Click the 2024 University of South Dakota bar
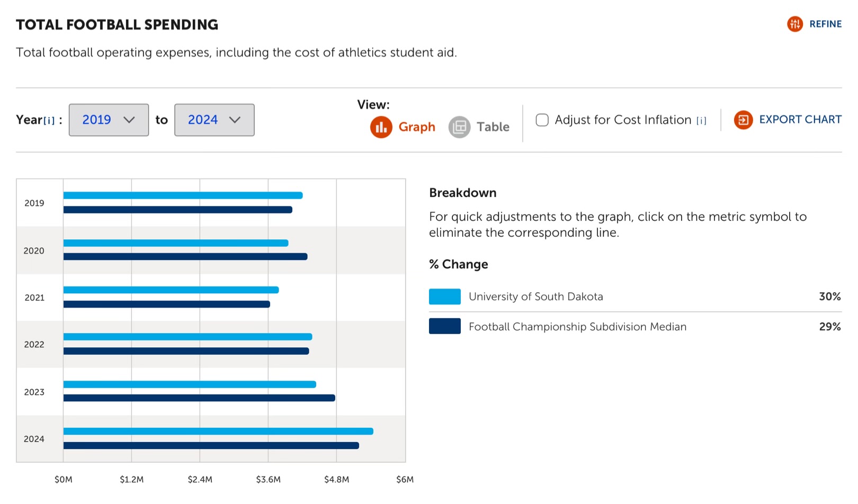 [218, 431]
